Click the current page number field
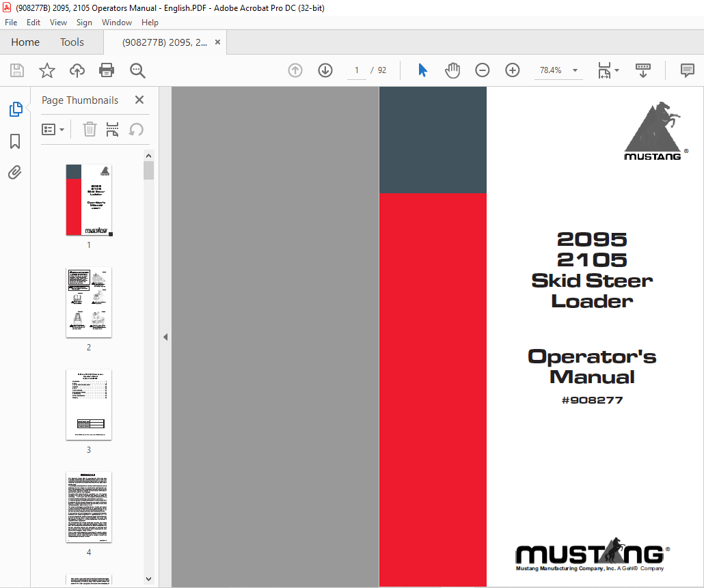 357,70
